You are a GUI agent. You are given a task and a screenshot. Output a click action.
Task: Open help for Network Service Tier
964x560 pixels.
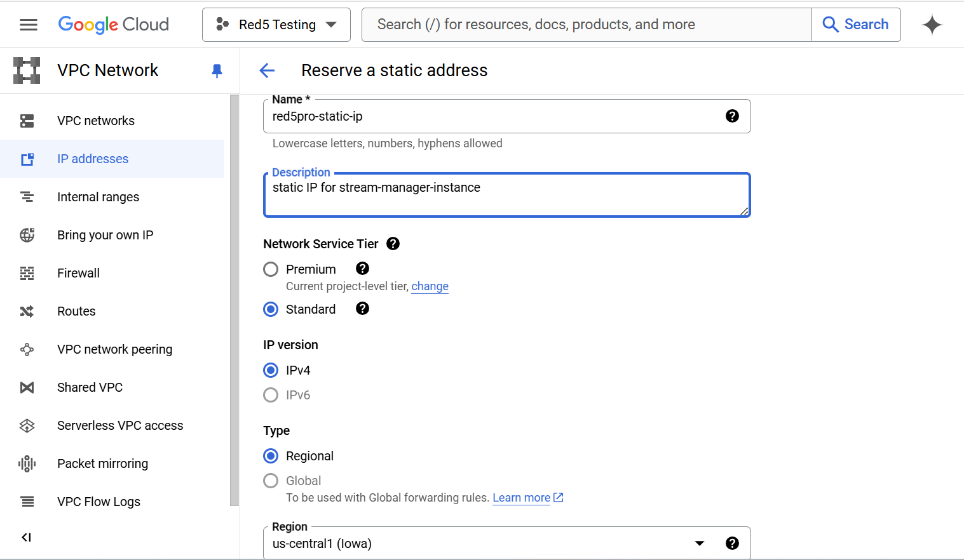tap(393, 244)
